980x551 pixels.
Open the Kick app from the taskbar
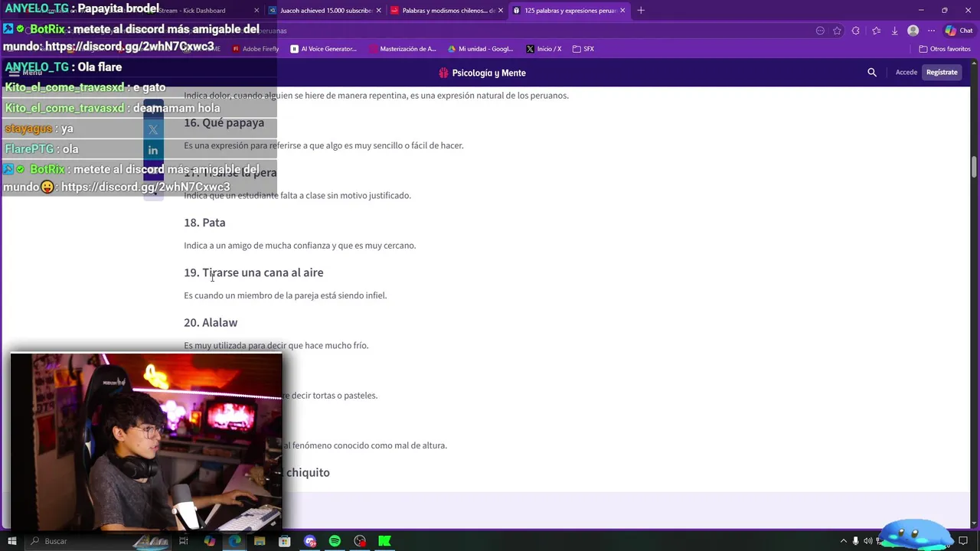tap(385, 541)
